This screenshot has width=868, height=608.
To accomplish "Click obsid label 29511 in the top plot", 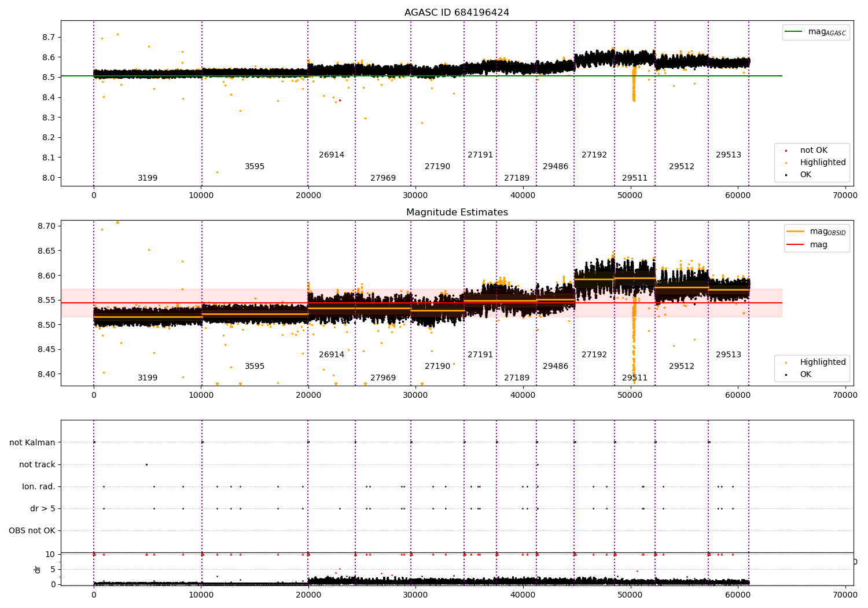I will 635,178.
